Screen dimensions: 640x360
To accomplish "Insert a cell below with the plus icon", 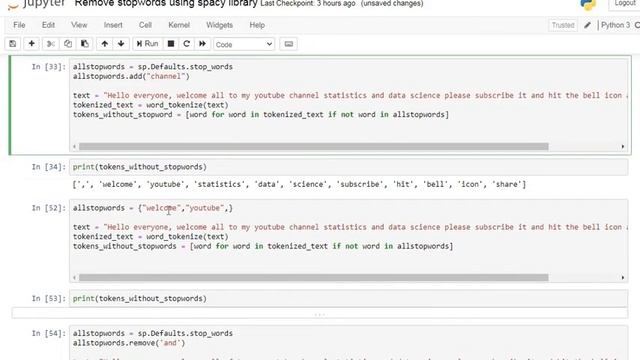I will point(31,44).
